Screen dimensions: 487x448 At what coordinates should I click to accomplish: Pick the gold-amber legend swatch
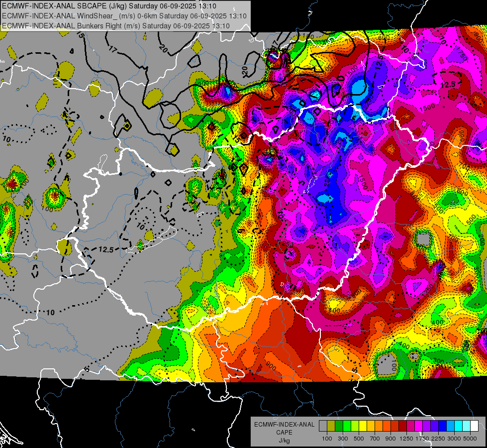(x=371, y=426)
